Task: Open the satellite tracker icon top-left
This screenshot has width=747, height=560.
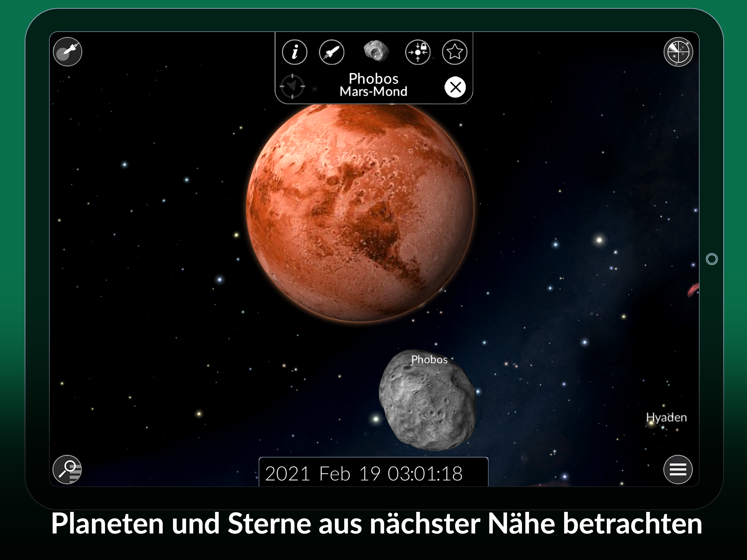Action: [68, 52]
